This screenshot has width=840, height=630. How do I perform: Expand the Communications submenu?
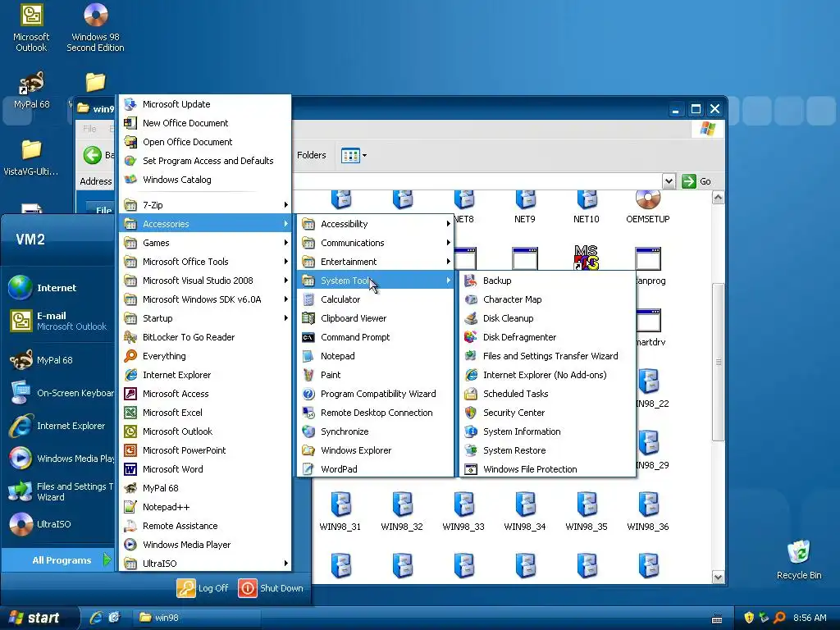pos(376,243)
